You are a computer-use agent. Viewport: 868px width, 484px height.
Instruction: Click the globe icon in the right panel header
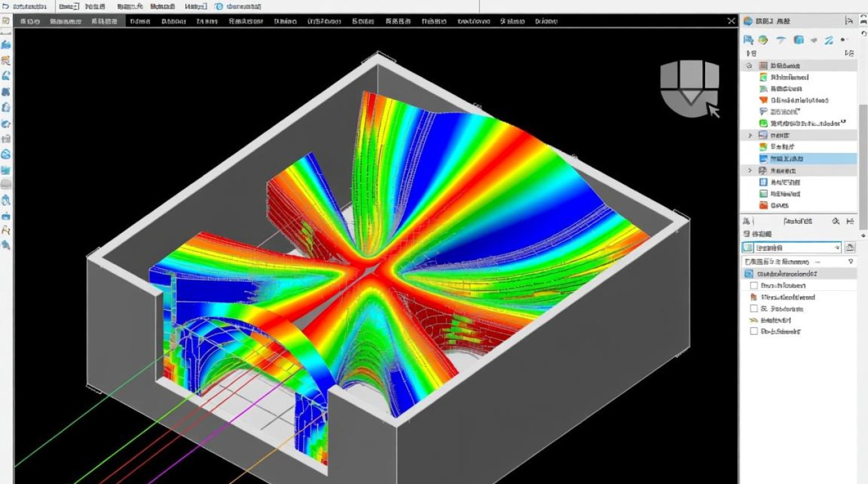(748, 21)
